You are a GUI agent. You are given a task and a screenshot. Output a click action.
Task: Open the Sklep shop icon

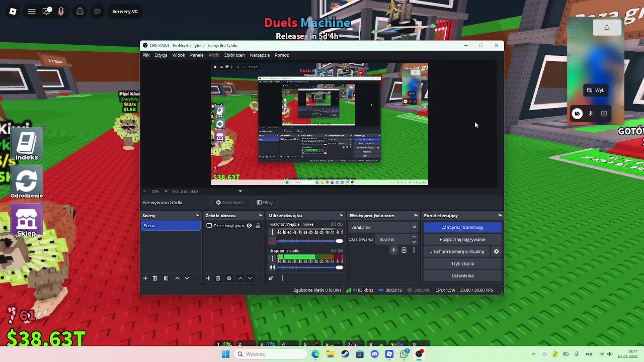(x=27, y=219)
